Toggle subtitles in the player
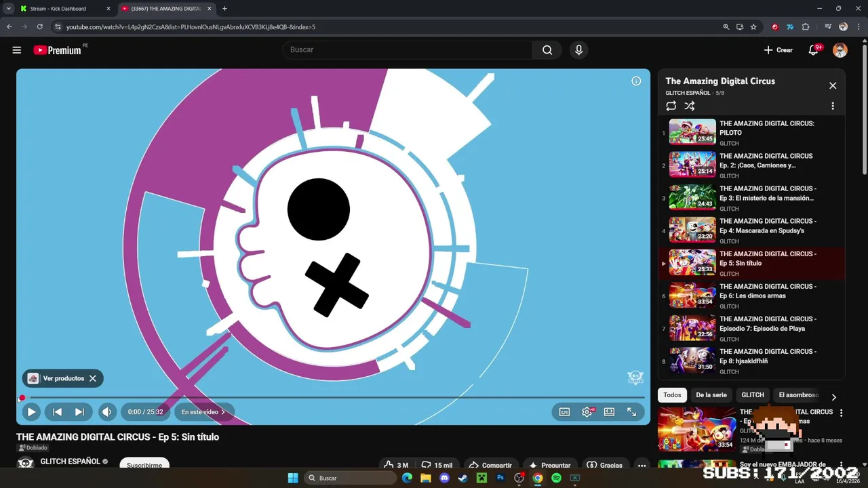This screenshot has width=868, height=488. coord(564,411)
